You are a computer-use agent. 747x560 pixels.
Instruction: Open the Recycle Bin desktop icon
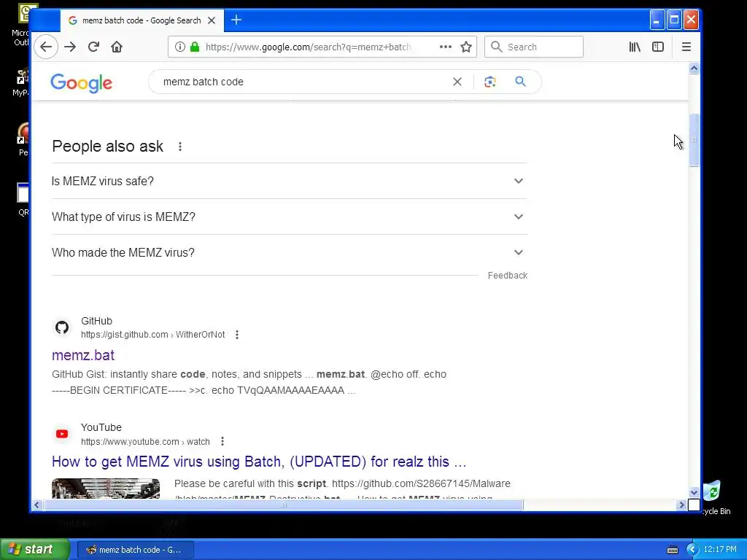click(x=713, y=498)
